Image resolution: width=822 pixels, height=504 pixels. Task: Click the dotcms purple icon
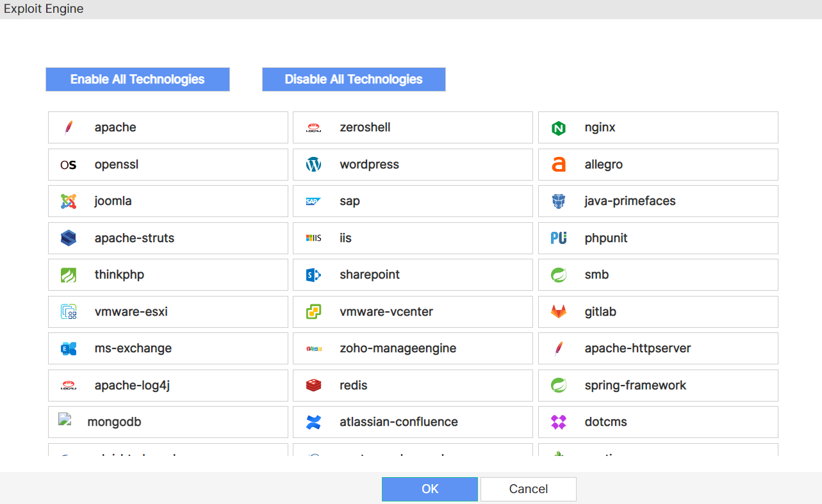[x=559, y=422]
